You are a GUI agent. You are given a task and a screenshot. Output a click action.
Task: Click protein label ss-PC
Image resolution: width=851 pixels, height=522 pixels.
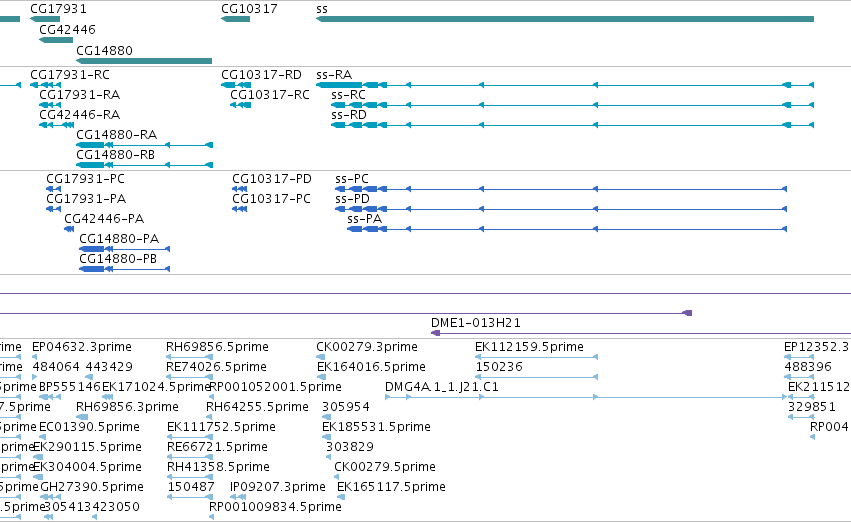pyautogui.click(x=352, y=179)
